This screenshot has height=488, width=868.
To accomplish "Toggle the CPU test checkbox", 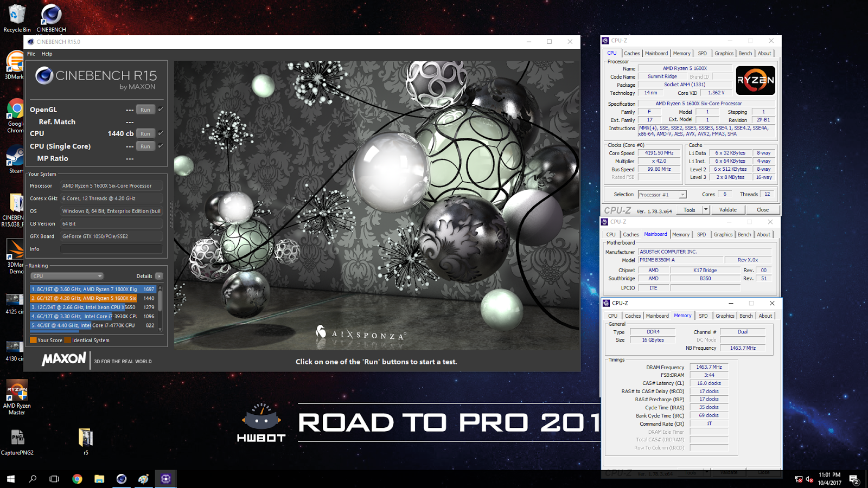I will [x=161, y=133].
